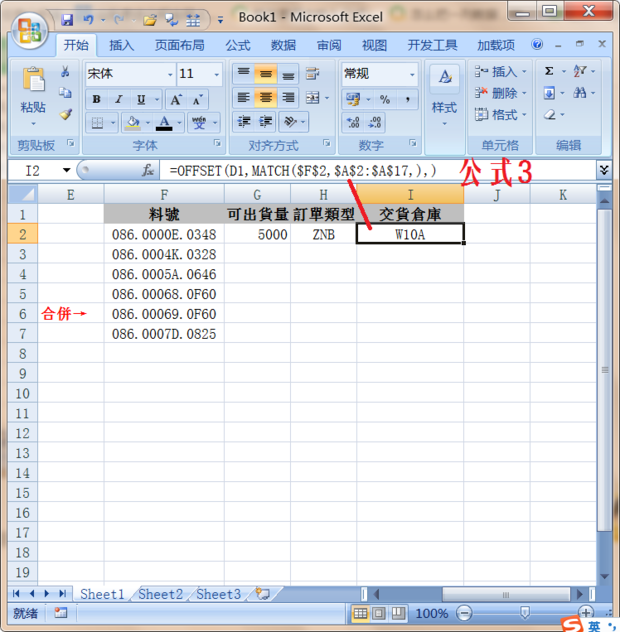Open the Sheet3 worksheet tab
620x632 pixels.
218,594
